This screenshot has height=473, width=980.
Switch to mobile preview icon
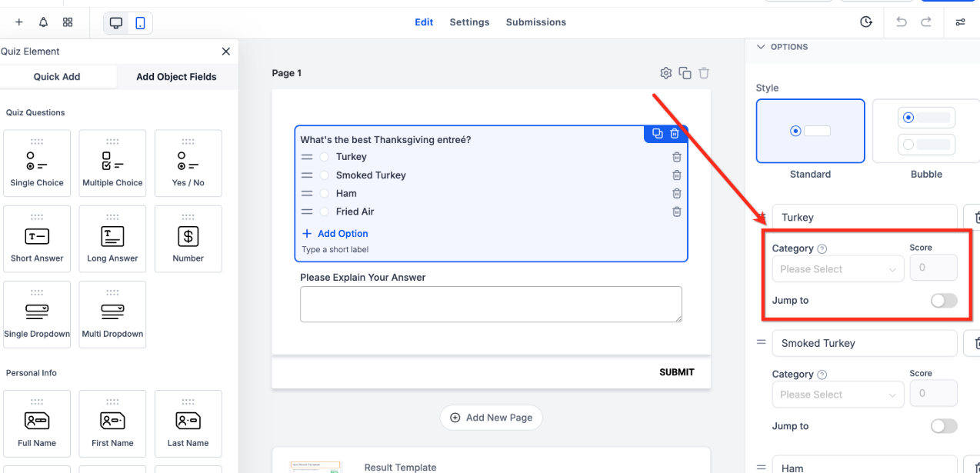140,23
